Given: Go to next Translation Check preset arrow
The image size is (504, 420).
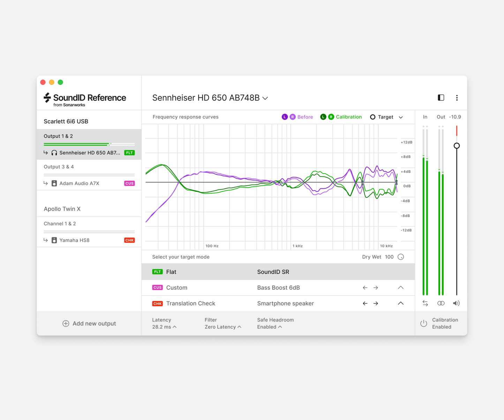Looking at the screenshot, I should click(376, 303).
